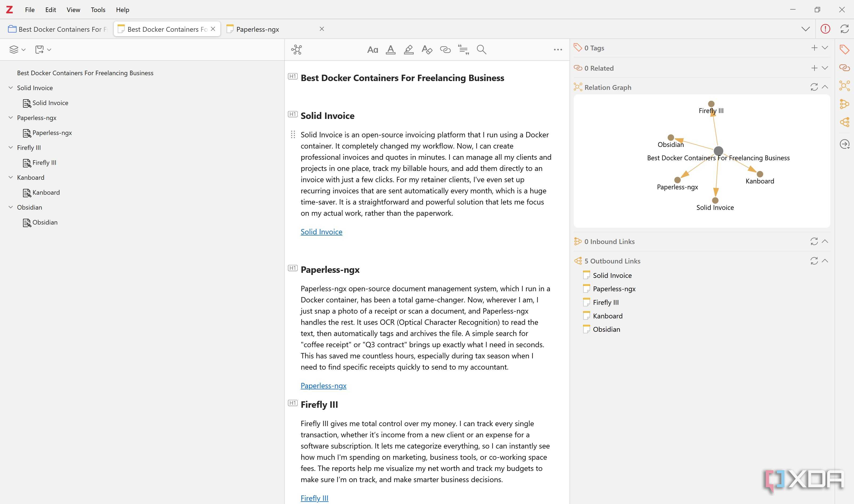The image size is (854, 504).
Task: Click the Obsidian node in Relation Graph
Action: [670, 138]
